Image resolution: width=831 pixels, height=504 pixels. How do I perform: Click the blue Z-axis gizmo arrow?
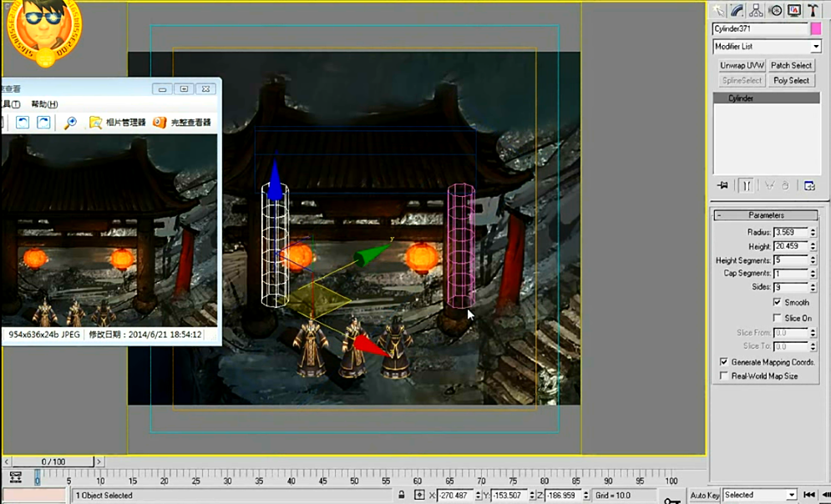click(275, 180)
